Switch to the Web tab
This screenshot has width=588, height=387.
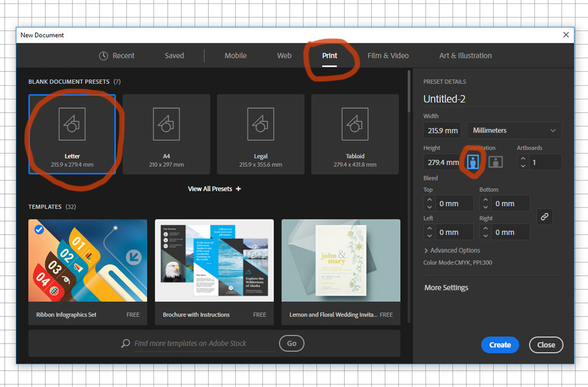[284, 55]
